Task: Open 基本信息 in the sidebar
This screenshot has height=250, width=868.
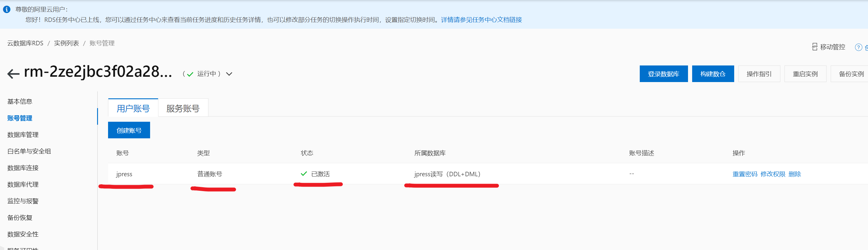Action: click(x=20, y=101)
